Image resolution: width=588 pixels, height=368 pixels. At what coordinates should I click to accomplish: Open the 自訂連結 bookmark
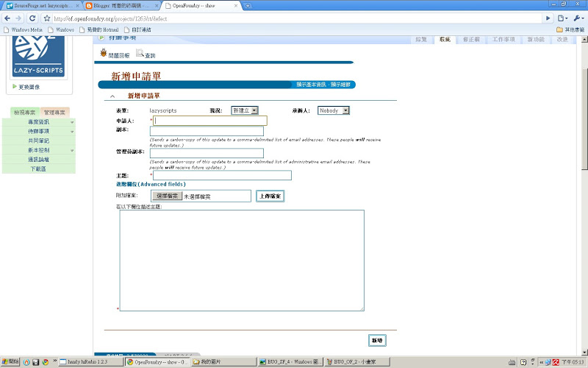pos(137,29)
